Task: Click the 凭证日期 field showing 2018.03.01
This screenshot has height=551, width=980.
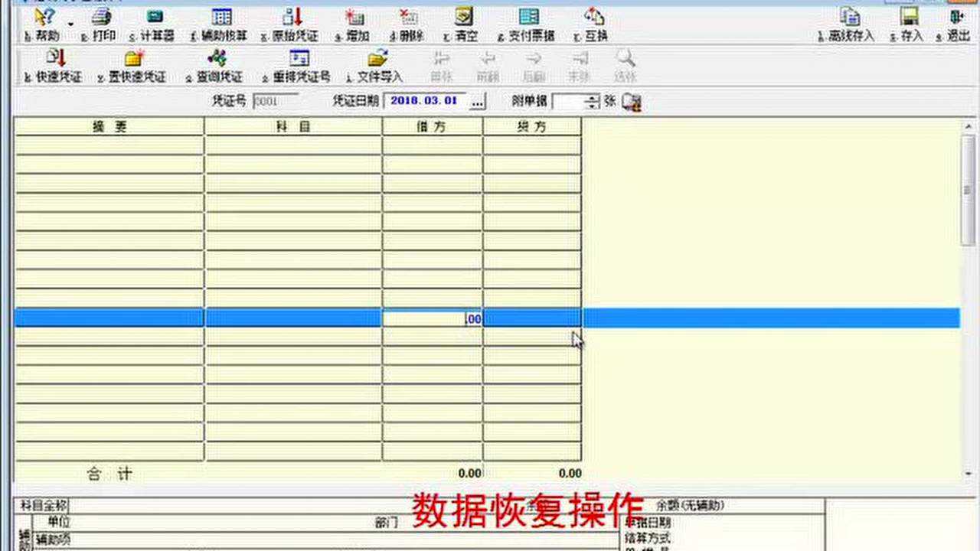Action: 427,101
